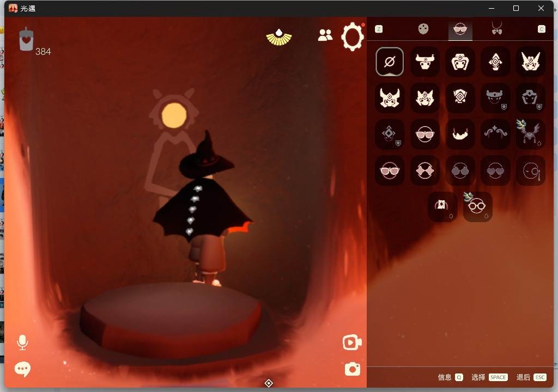Image resolution: width=558 pixels, height=392 pixels.
Task: Open the chat speech bubble
Action: (x=22, y=369)
